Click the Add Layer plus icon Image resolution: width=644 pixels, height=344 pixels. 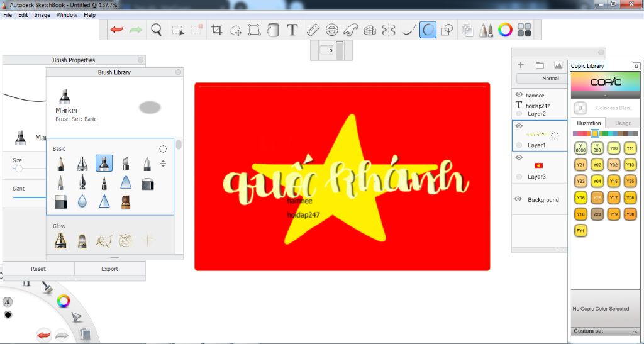click(520, 65)
